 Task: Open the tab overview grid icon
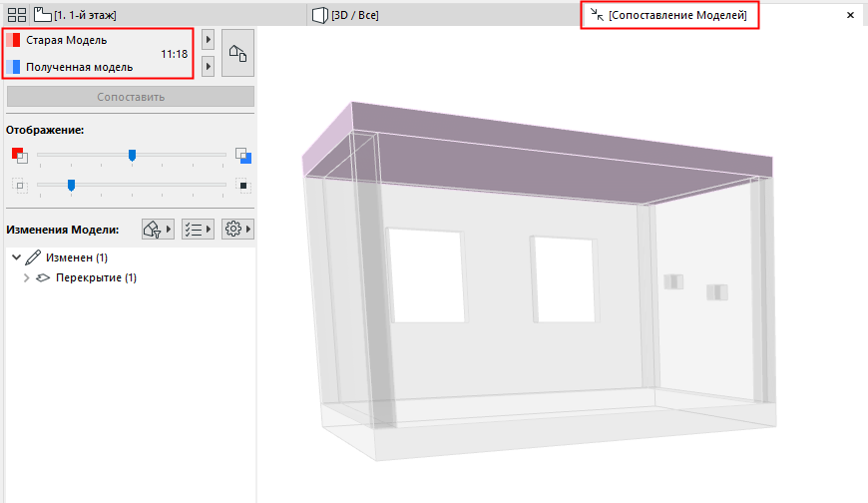17,15
